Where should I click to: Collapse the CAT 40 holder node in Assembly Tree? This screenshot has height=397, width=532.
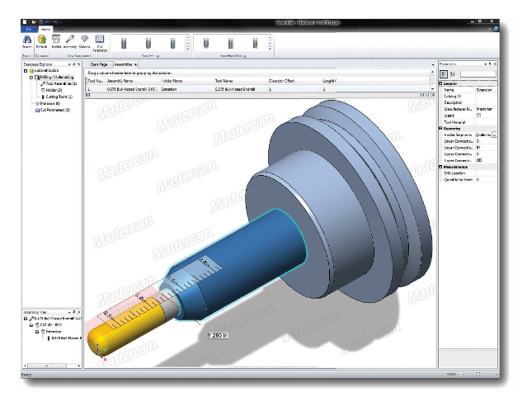coord(31,325)
